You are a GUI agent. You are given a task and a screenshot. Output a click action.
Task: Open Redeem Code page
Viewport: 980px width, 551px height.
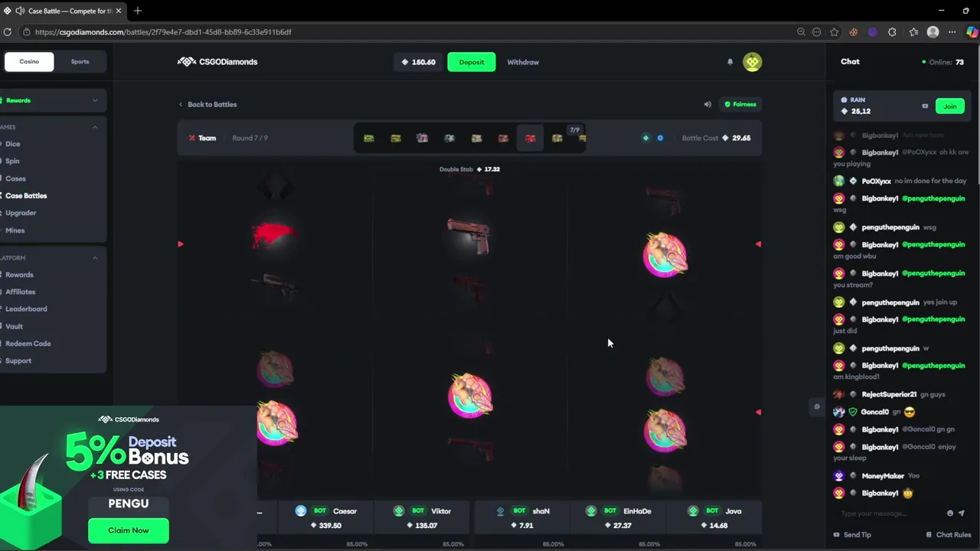(28, 344)
